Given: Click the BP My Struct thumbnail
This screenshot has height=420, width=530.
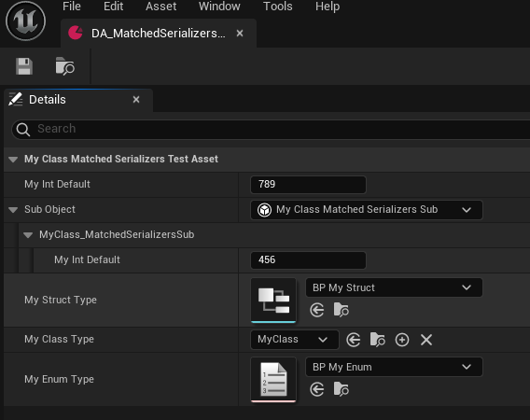Looking at the screenshot, I should pos(273,301).
